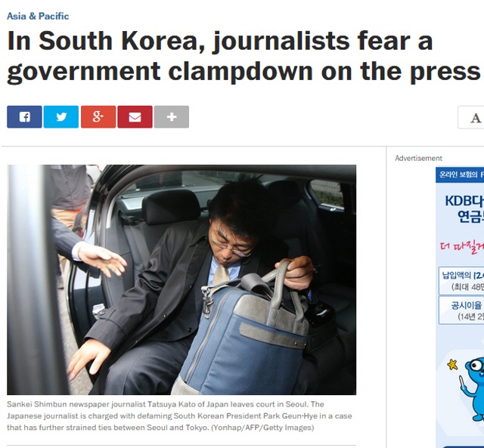Click the 공시이율 box in ad
Screen dimensions: 484x448
coord(461,311)
